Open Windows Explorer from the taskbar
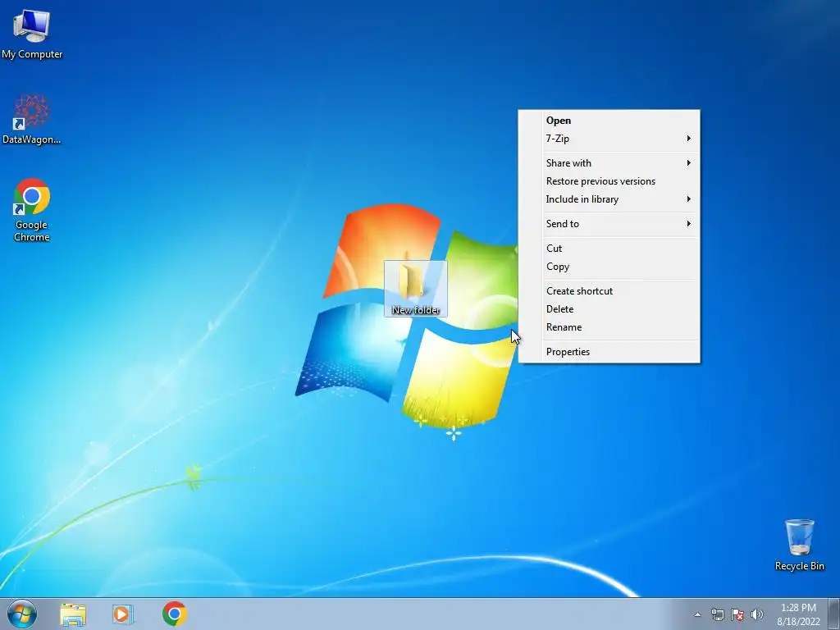The image size is (840, 630). point(73,614)
